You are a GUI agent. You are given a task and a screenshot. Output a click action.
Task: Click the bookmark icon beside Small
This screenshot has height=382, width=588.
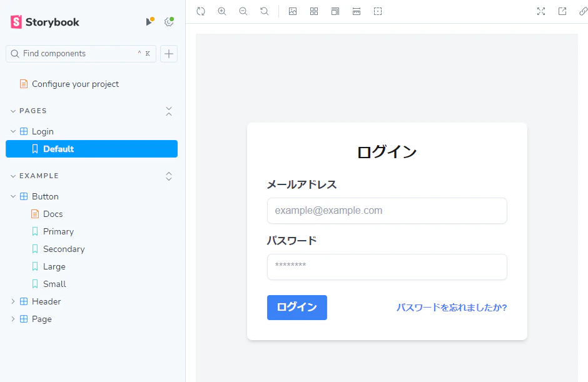click(35, 284)
